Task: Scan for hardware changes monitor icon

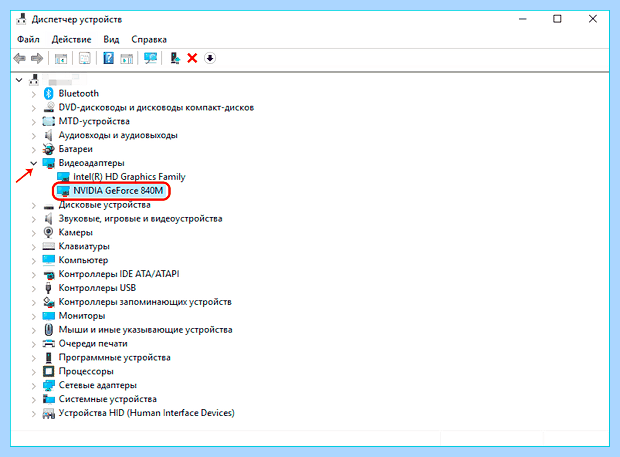Action: pos(150,58)
